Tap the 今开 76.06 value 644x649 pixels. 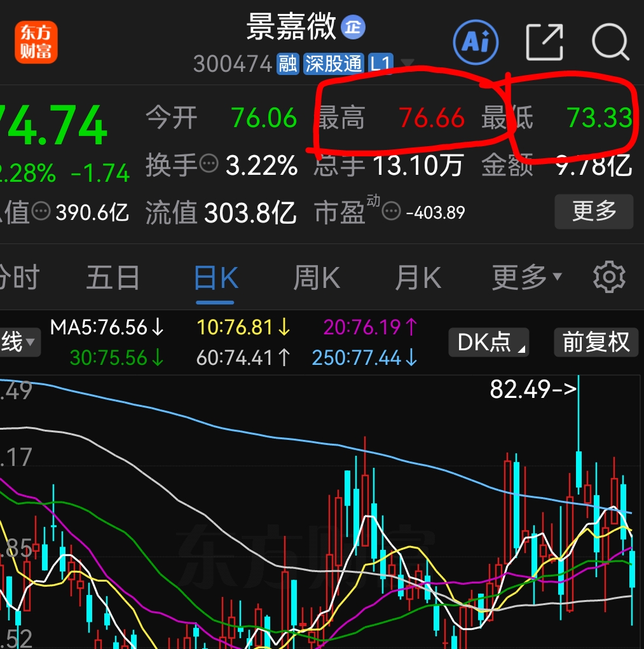[x=264, y=118]
